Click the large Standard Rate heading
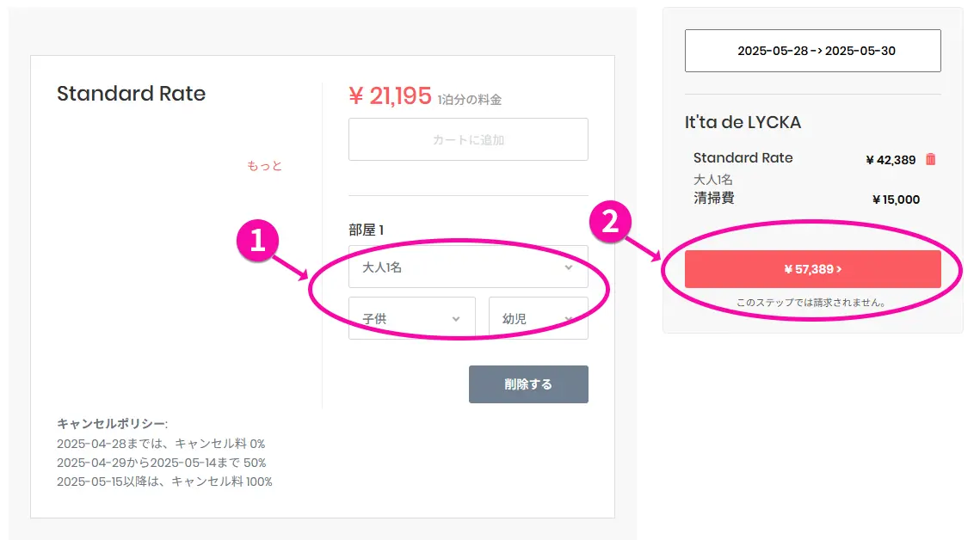980x540 pixels. tap(131, 94)
